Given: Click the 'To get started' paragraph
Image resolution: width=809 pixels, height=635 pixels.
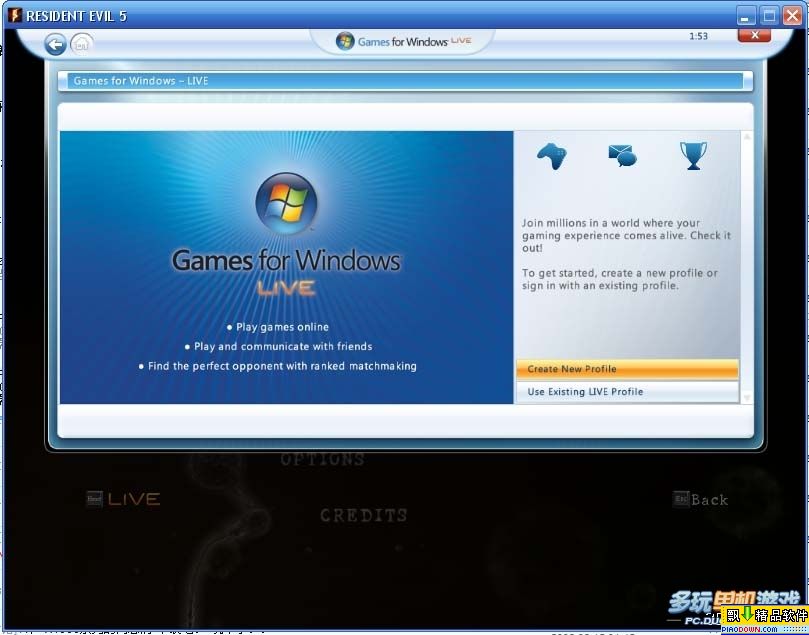Looking at the screenshot, I should pyautogui.click(x=620, y=279).
